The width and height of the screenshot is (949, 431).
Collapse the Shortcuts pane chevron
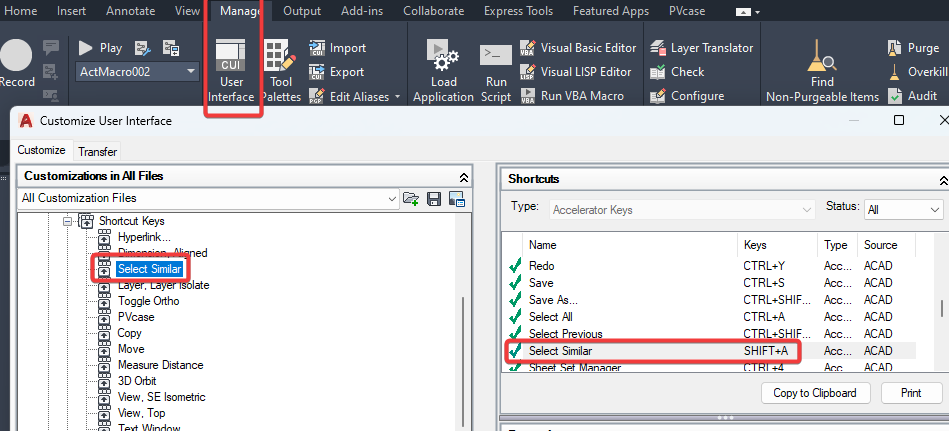coord(943,180)
